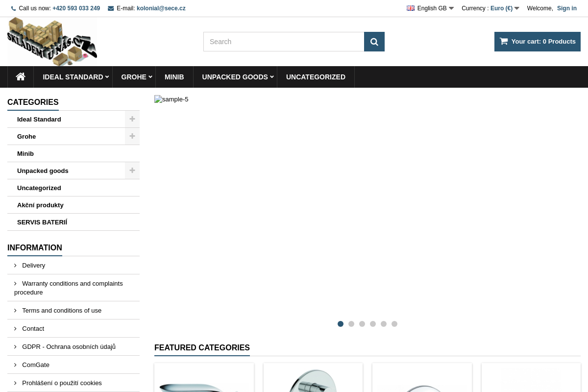The image size is (588, 392).
Task: Click the phone icon in top bar
Action: (14, 8)
